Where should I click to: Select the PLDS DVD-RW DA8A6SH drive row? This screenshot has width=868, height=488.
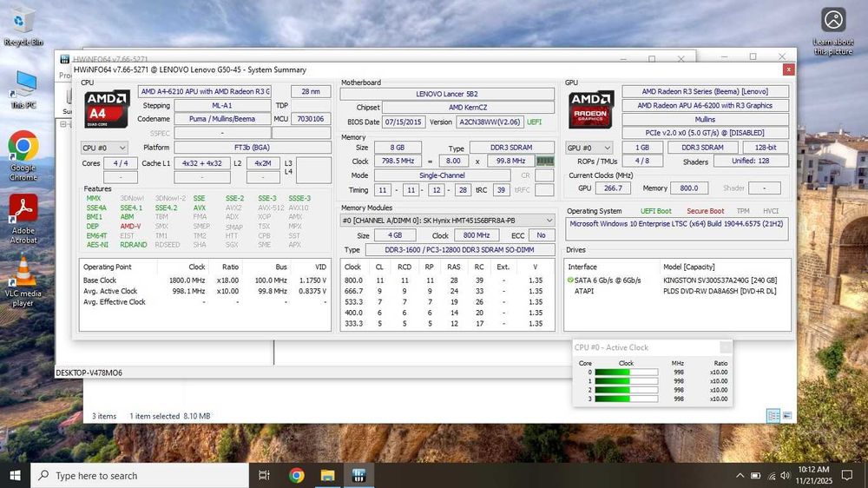677,291
